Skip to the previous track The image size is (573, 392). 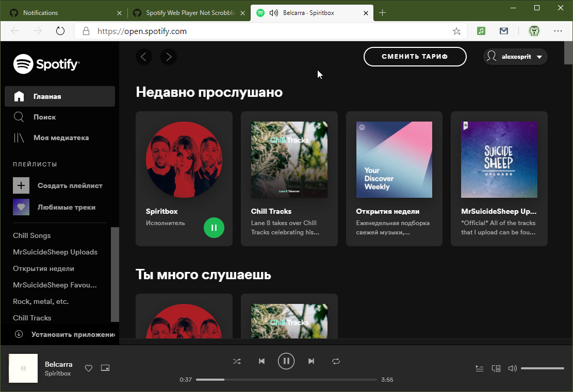(x=261, y=361)
